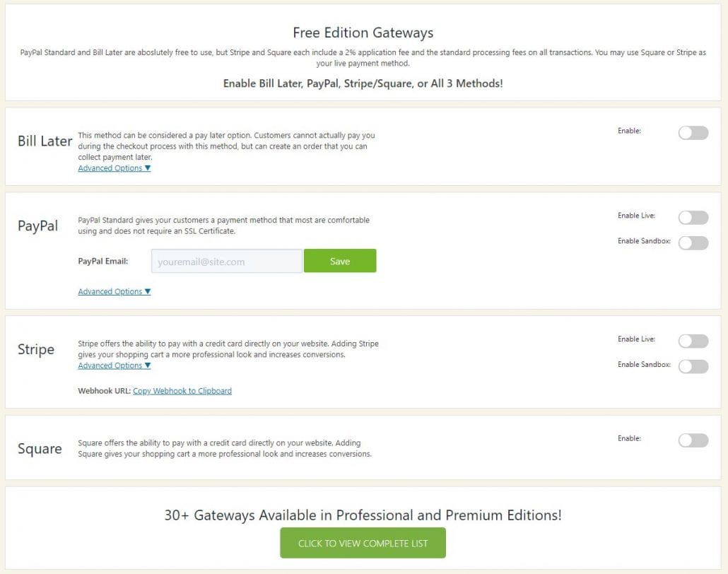Click the Bill Later section title

click(45, 141)
